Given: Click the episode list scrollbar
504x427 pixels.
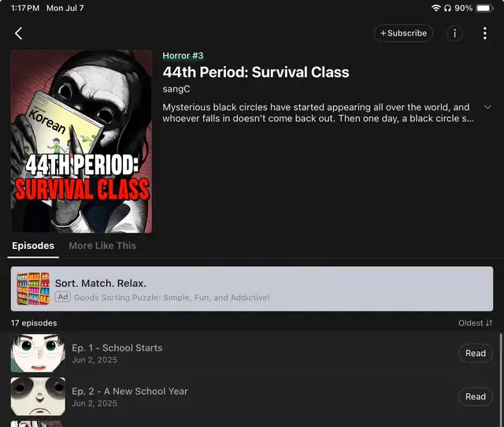Looking at the screenshot, I should pos(501,380).
